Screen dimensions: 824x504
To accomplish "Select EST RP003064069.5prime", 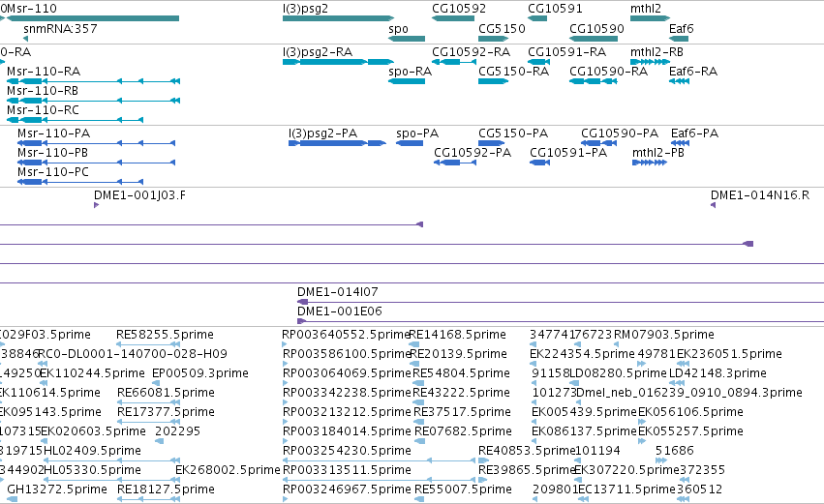I will pos(285,383).
